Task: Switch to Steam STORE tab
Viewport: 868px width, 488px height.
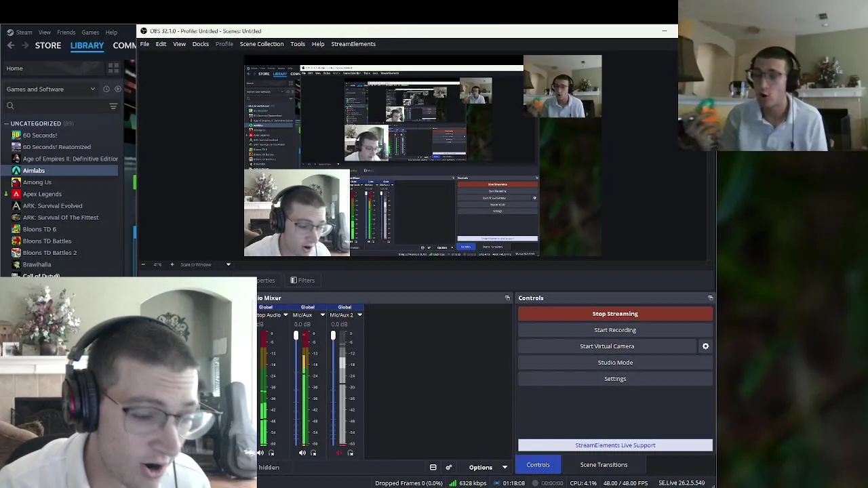Action: point(48,45)
